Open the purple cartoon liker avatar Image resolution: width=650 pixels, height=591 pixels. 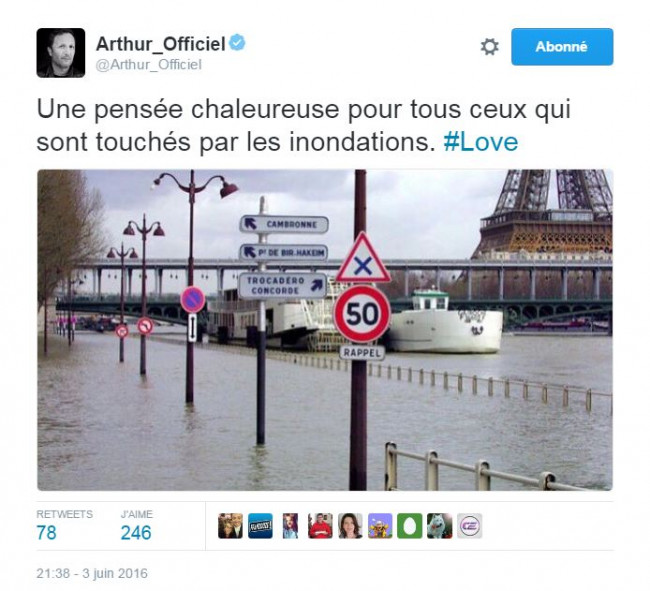tap(380, 526)
